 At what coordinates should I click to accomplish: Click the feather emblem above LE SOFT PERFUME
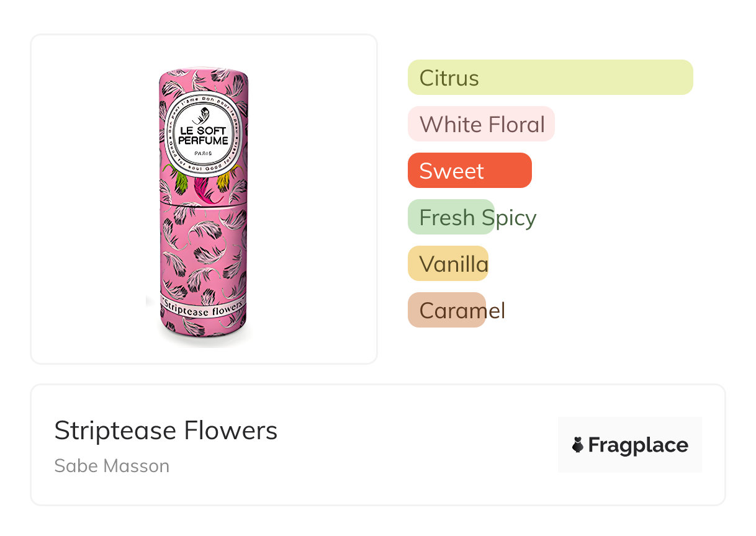(204, 117)
